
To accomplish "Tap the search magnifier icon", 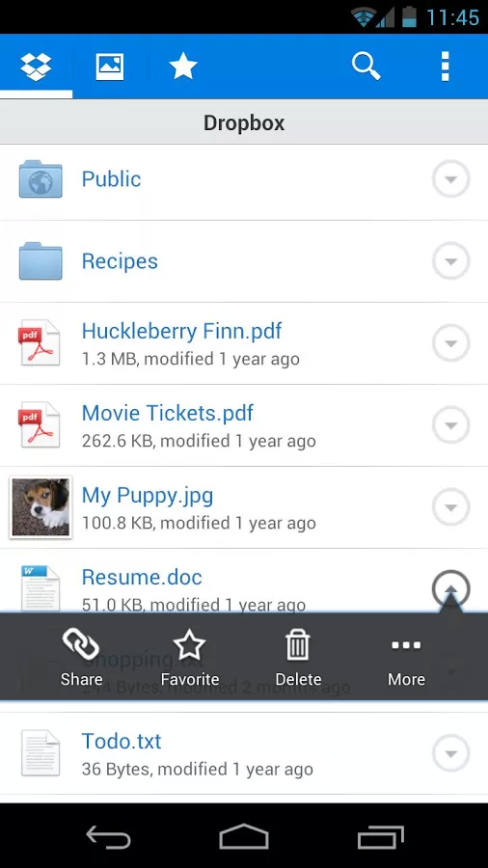I will tap(366, 67).
